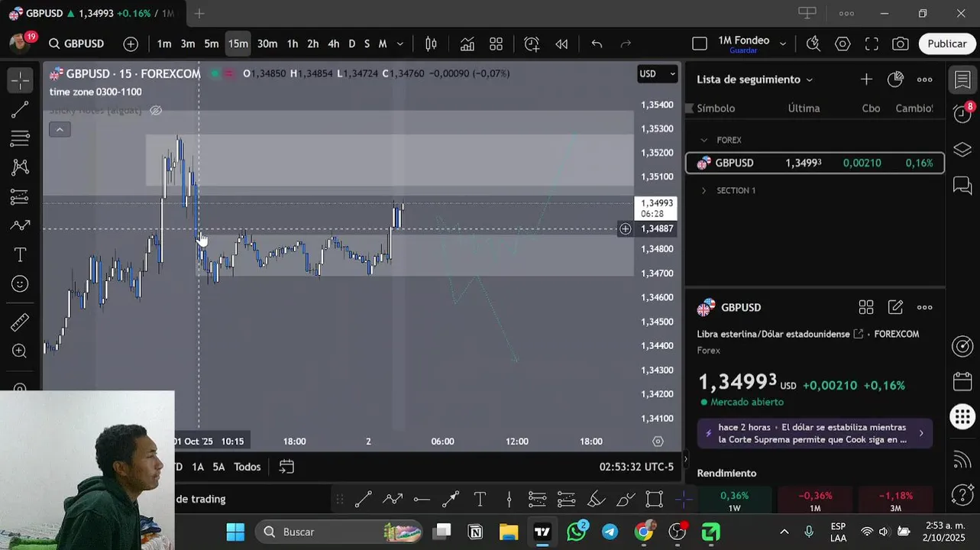Open symbol search showing GBPUSD
Screen dimensions: 980x550
pyautogui.click(x=76, y=44)
